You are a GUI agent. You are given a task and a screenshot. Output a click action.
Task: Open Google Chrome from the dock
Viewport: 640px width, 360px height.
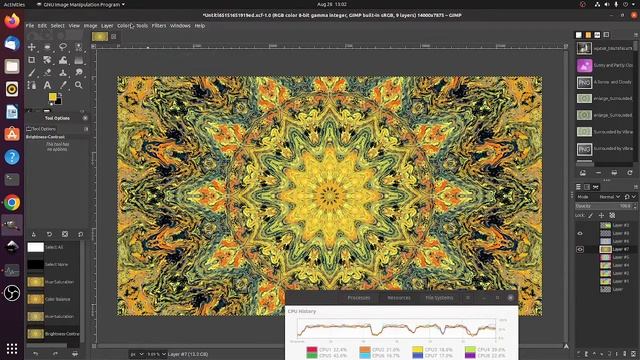(x=12, y=202)
